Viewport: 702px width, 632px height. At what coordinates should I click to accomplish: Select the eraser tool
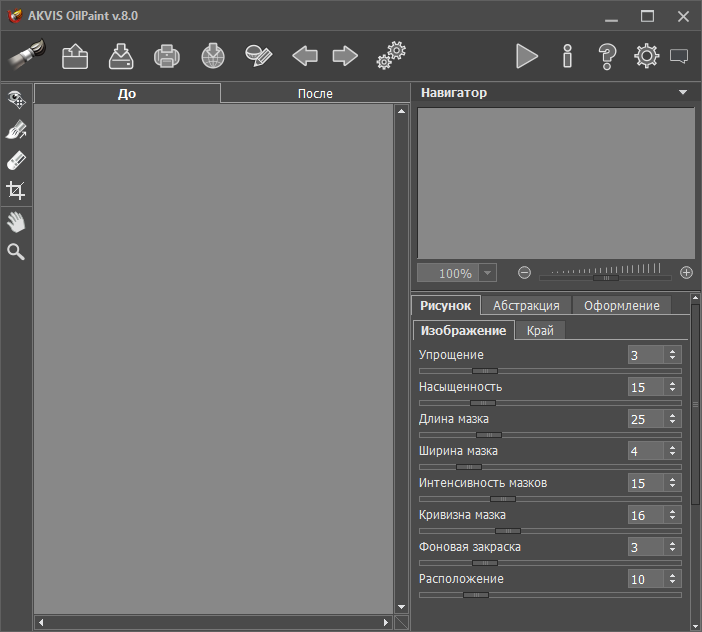pyautogui.click(x=17, y=160)
